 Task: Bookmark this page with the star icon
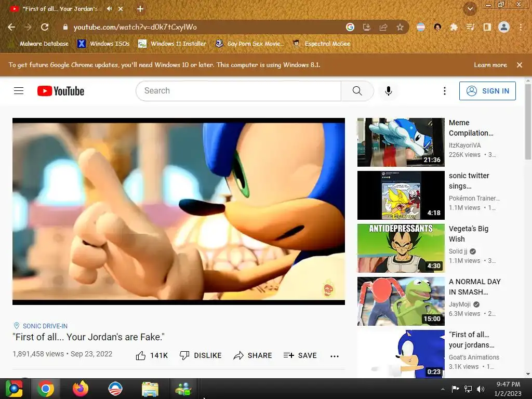400,27
